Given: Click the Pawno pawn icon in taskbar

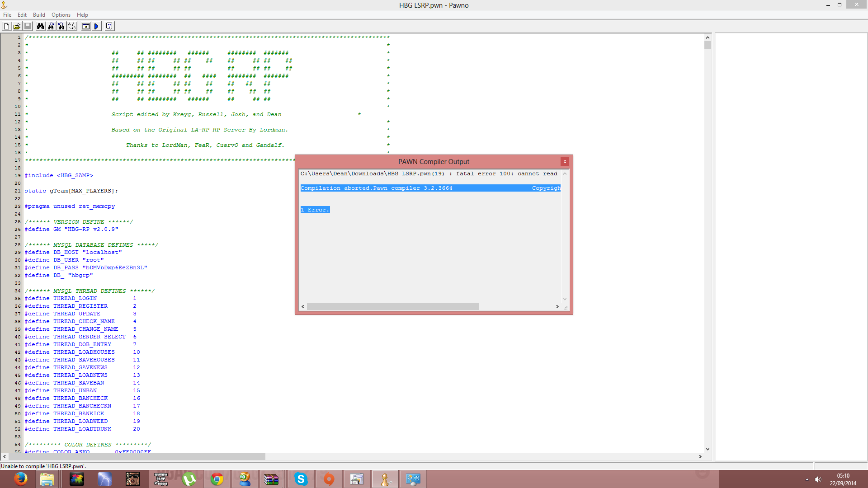Looking at the screenshot, I should click(385, 479).
